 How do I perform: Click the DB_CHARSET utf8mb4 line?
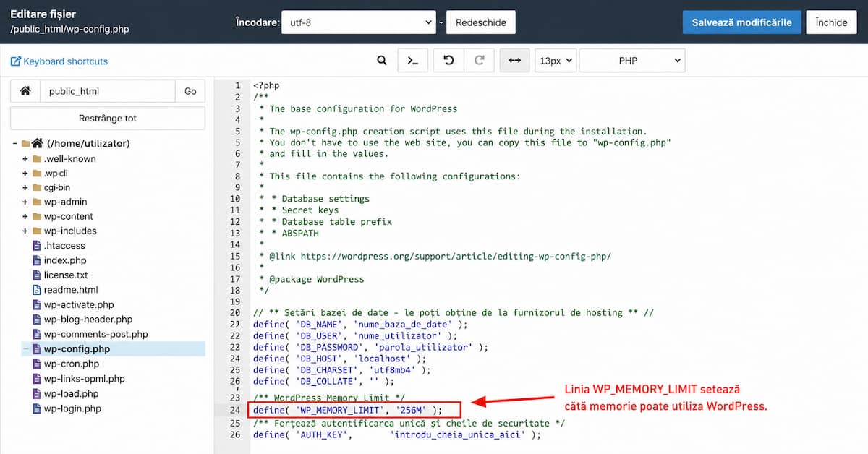click(342, 369)
